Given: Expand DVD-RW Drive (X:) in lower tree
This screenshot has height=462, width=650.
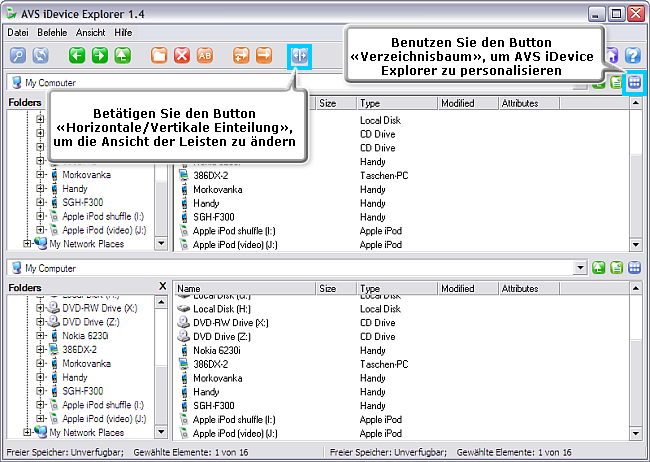Looking at the screenshot, I should click(x=40, y=308).
